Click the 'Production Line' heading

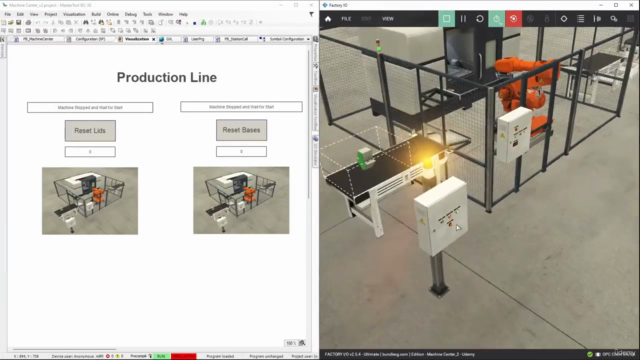coord(167,78)
